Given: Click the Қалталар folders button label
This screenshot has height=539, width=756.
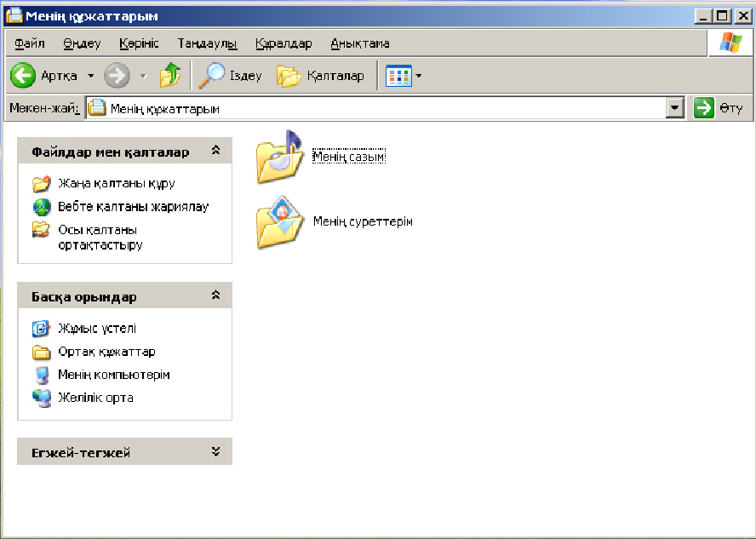Looking at the screenshot, I should click(x=335, y=76).
